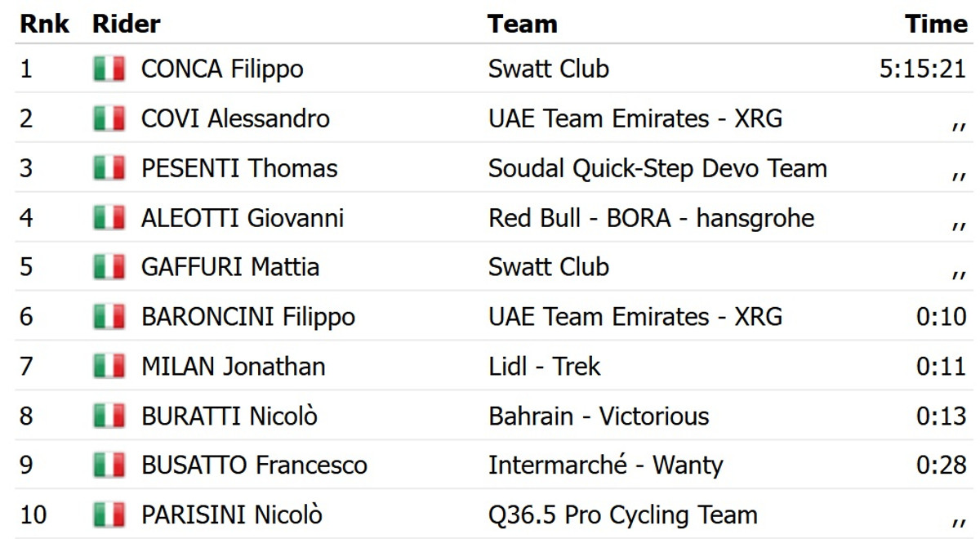
Task: Open the Lidl - Trek team link
Action: coord(544,367)
